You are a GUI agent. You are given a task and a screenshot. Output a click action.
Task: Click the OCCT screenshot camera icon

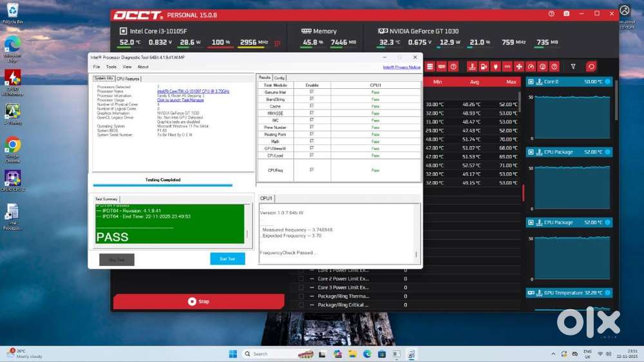pos(566,14)
